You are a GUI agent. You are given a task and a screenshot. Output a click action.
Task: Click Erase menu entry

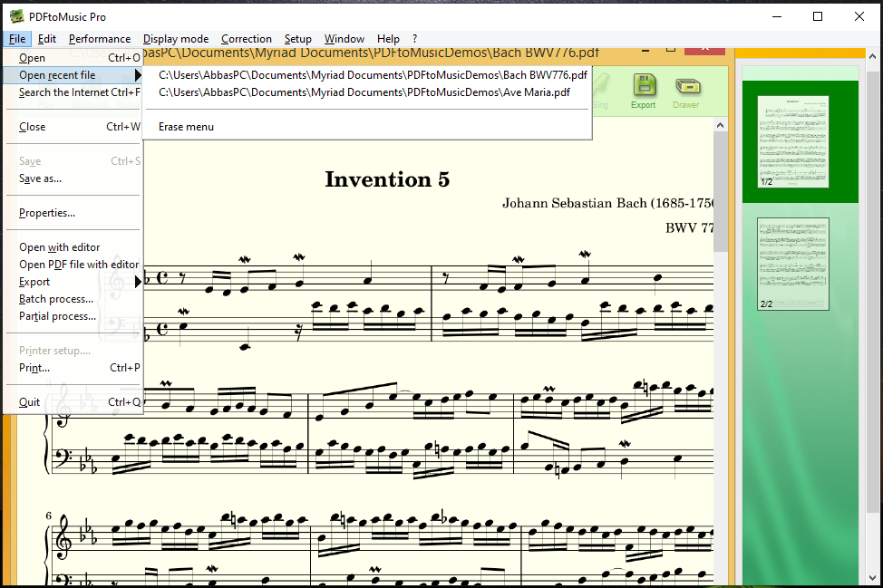pos(367,127)
